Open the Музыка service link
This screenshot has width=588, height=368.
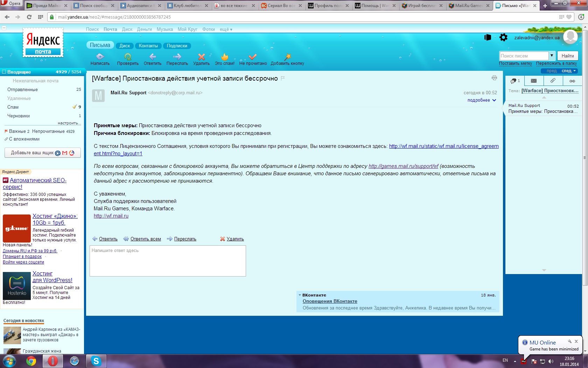pos(164,29)
